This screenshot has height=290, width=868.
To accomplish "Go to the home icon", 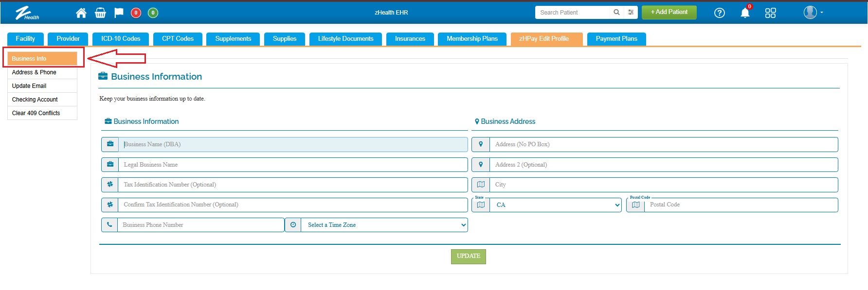I will pyautogui.click(x=81, y=13).
